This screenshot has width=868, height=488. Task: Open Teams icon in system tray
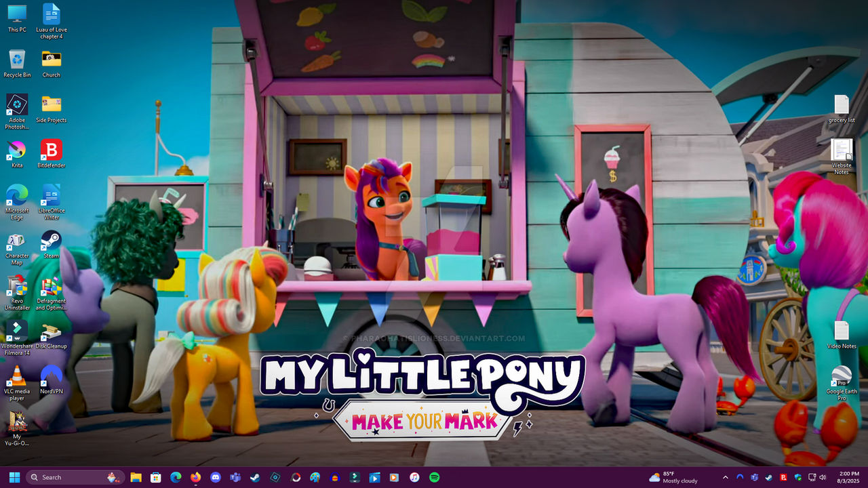[755, 477]
